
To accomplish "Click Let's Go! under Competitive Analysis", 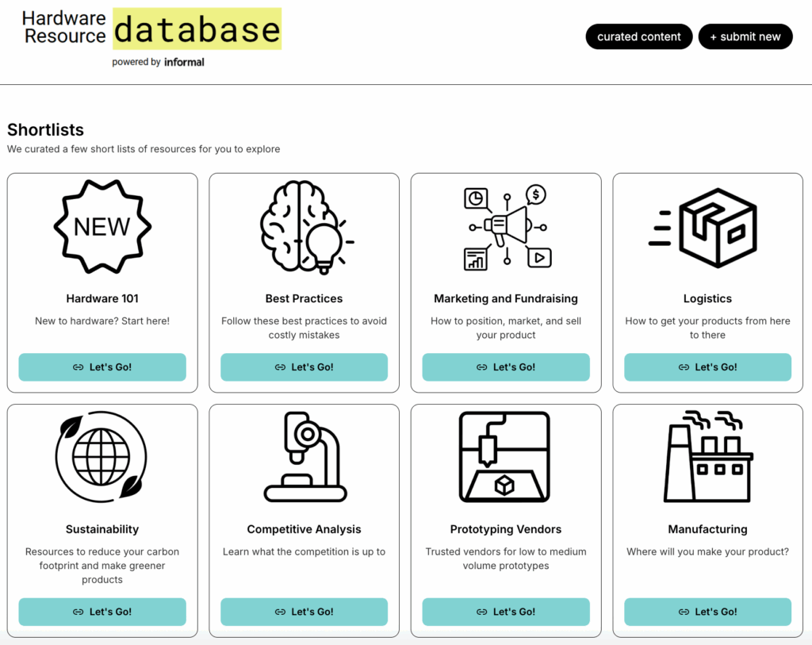I will pyautogui.click(x=304, y=612).
